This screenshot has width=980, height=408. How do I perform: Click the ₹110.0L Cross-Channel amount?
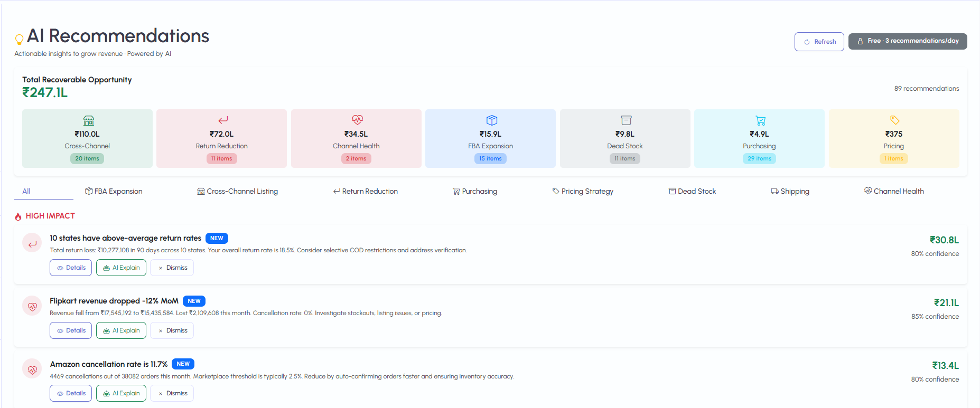click(87, 134)
